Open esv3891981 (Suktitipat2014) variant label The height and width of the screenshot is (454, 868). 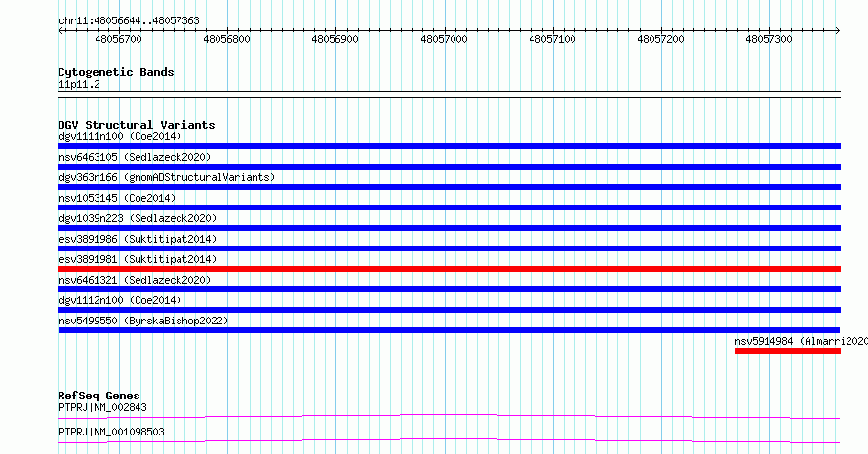tap(138, 259)
